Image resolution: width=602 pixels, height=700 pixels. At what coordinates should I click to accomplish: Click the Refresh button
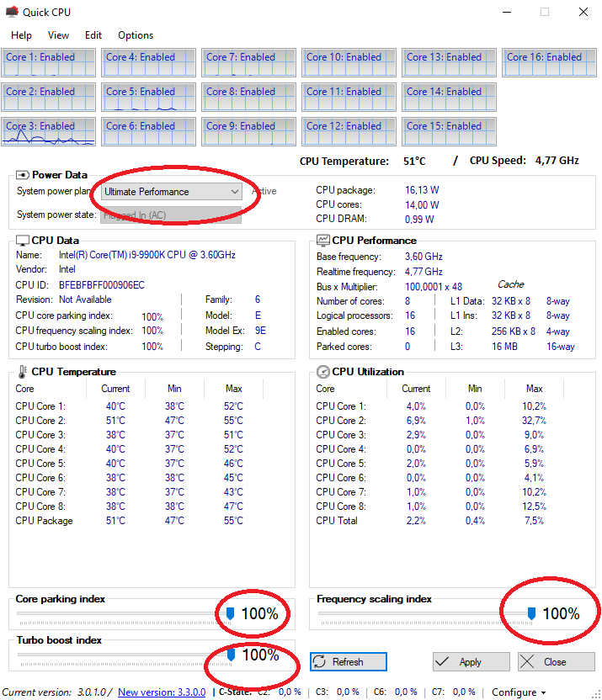[349, 661]
